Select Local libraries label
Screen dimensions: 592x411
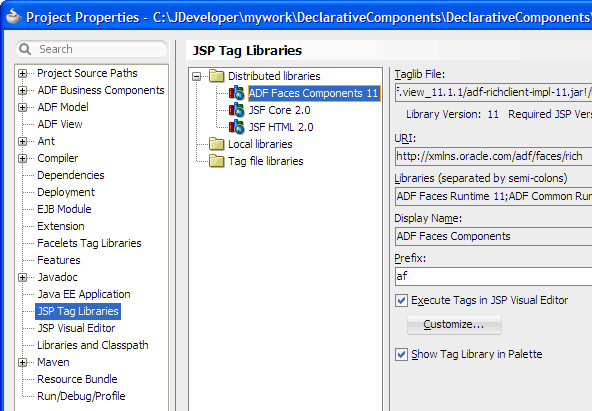[260, 144]
